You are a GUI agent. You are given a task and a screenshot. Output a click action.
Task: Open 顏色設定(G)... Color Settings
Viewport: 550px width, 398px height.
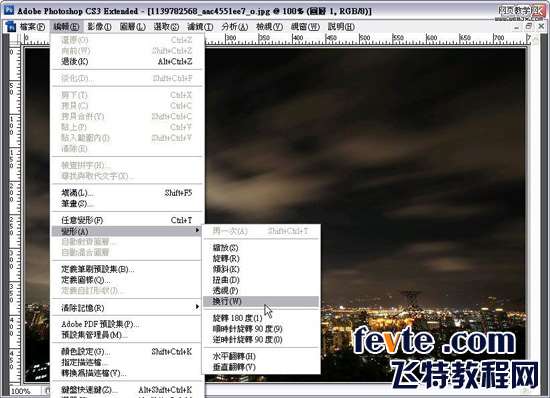(127, 352)
